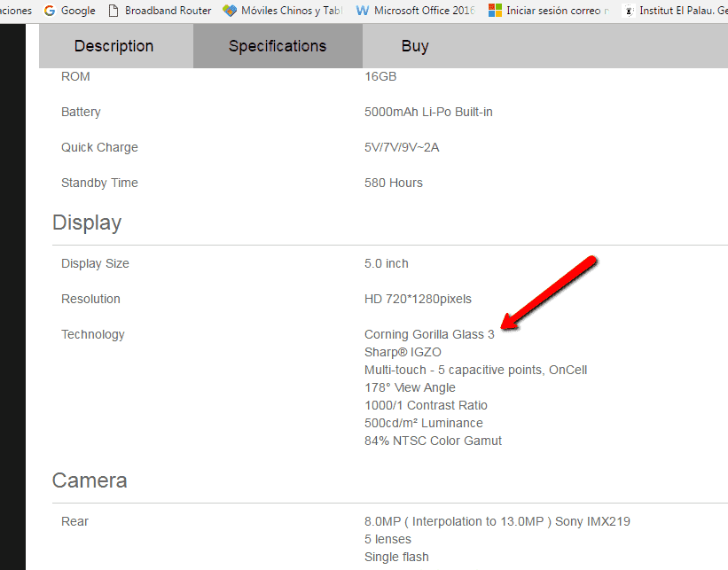The width and height of the screenshot is (728, 570).
Task: Select Multi-touch 5 capacitive points line
Action: [x=475, y=370]
